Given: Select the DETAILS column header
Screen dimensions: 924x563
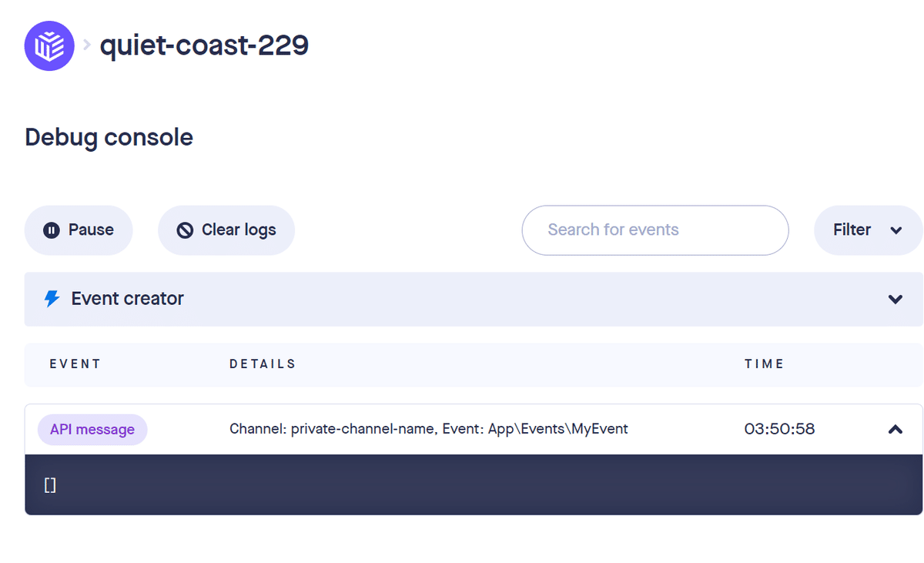Looking at the screenshot, I should tap(263, 364).
